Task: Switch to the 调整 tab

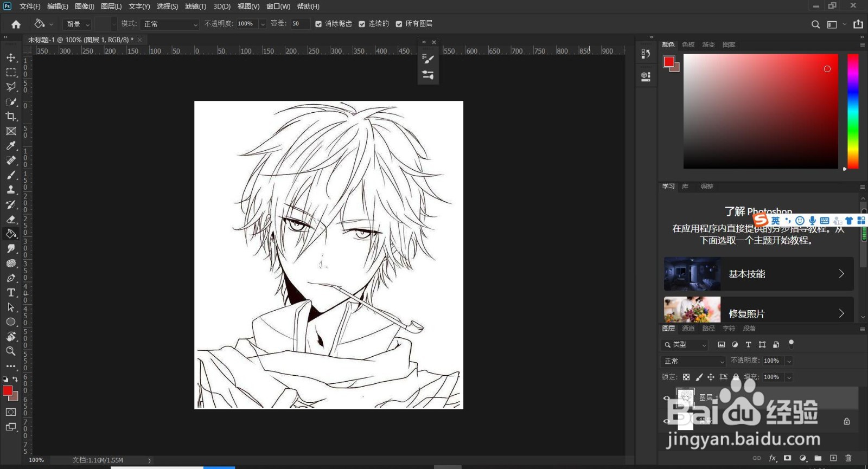Action: click(x=707, y=187)
